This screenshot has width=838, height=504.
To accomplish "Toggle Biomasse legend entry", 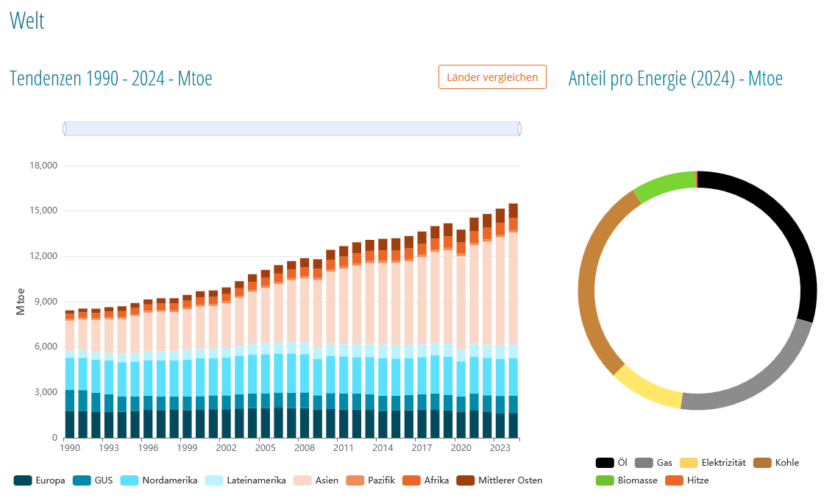I will pyautogui.click(x=626, y=480).
